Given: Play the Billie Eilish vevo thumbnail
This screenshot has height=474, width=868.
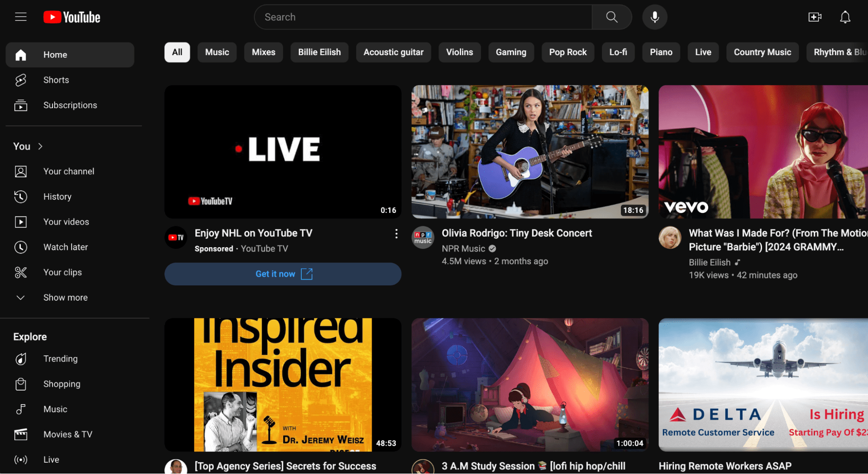Looking at the screenshot, I should click(763, 152).
